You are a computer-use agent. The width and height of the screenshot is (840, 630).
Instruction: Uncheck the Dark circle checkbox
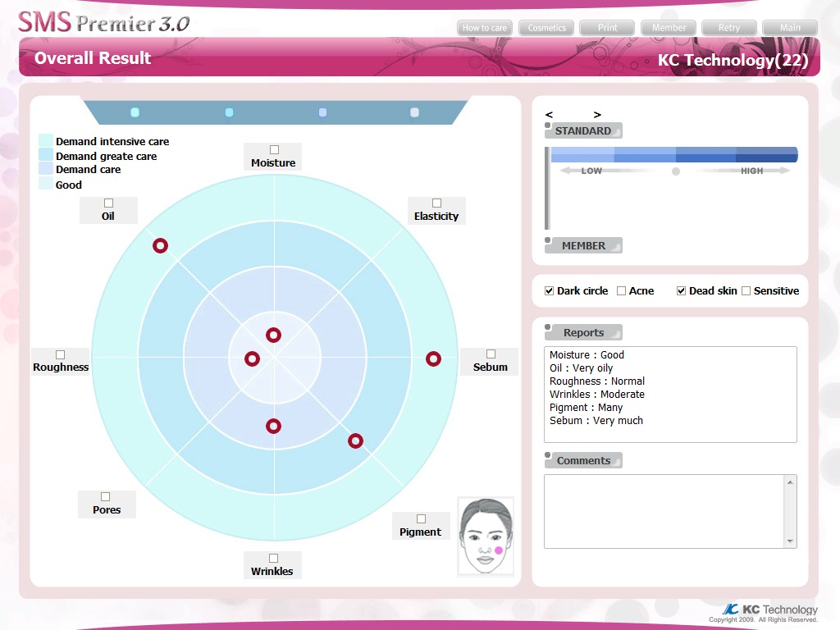550,291
